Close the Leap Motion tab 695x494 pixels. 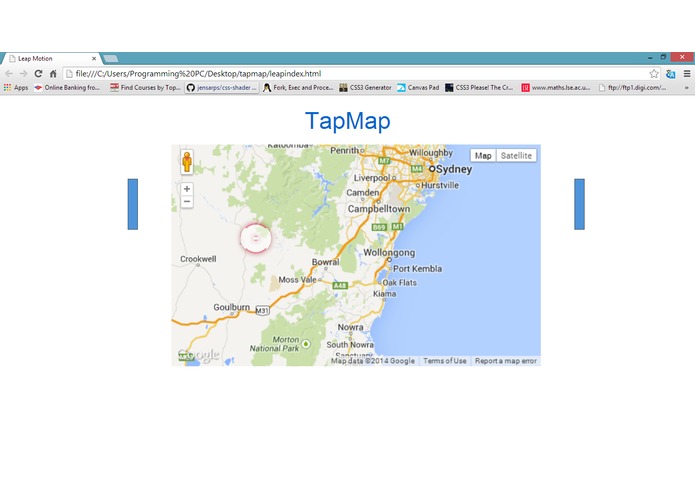[x=94, y=58]
